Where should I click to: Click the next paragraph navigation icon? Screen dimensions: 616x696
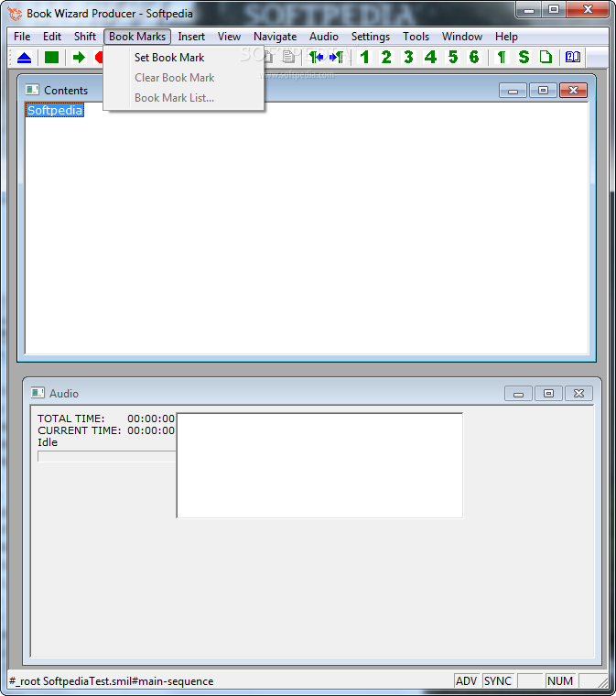[337, 58]
